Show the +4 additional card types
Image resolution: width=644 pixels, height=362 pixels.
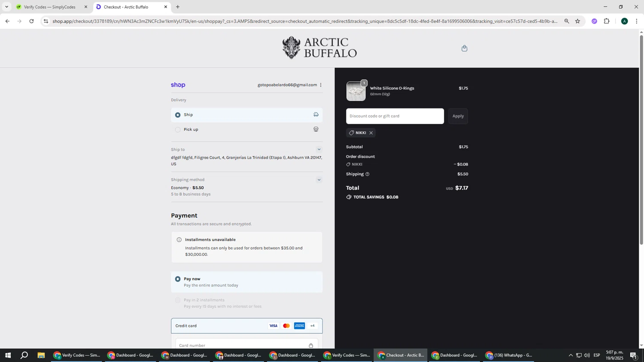pyautogui.click(x=313, y=326)
